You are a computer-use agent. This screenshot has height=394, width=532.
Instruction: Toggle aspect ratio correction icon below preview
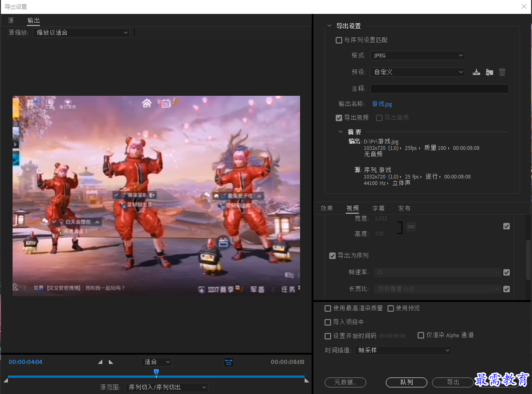pos(229,363)
